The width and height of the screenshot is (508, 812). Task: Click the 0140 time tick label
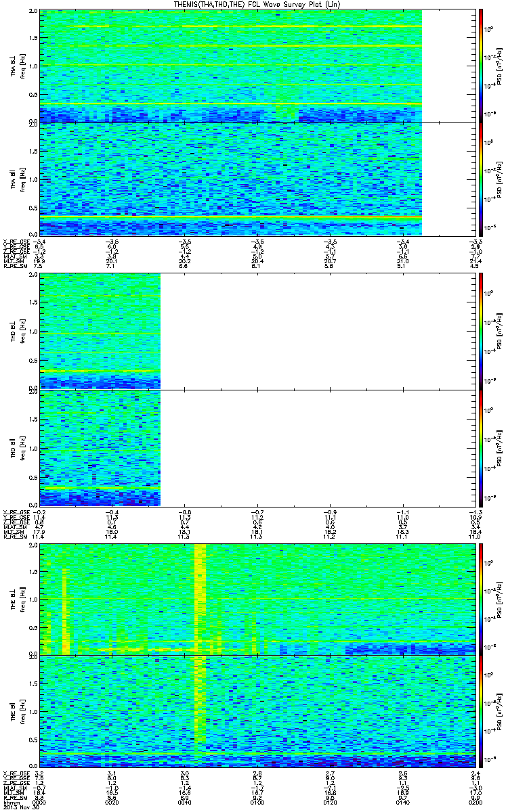402,803
